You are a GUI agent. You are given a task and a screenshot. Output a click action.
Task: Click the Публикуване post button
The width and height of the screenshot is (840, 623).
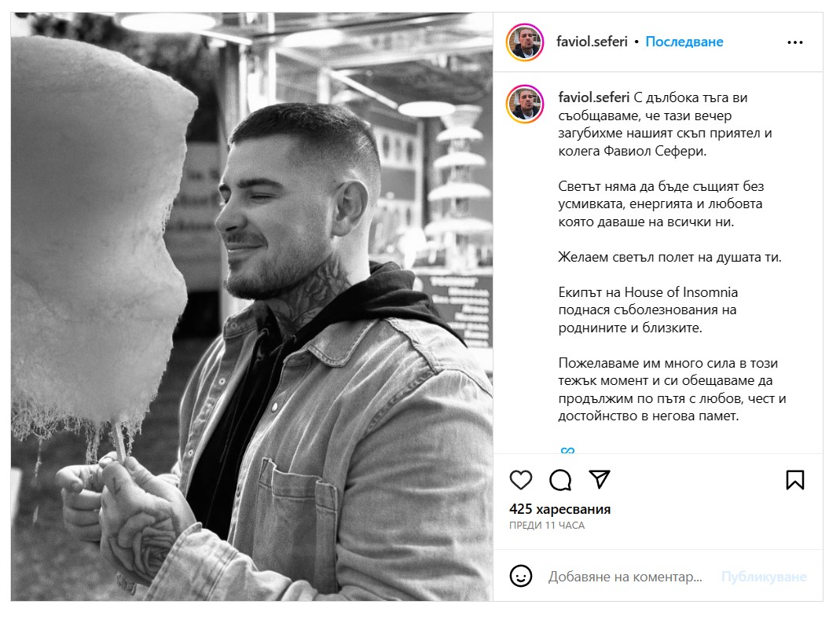tap(764, 577)
